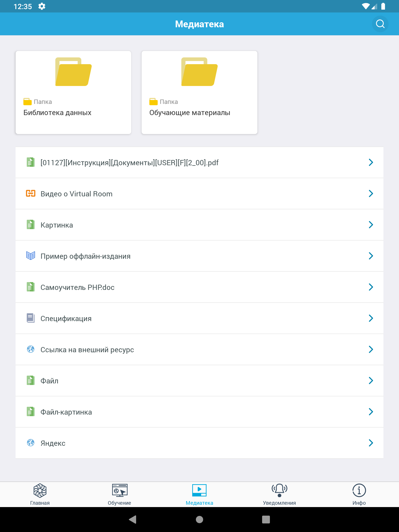This screenshot has width=399, height=532.
Task: Click the globe icon beside Яндекс
Action: [x=31, y=443]
